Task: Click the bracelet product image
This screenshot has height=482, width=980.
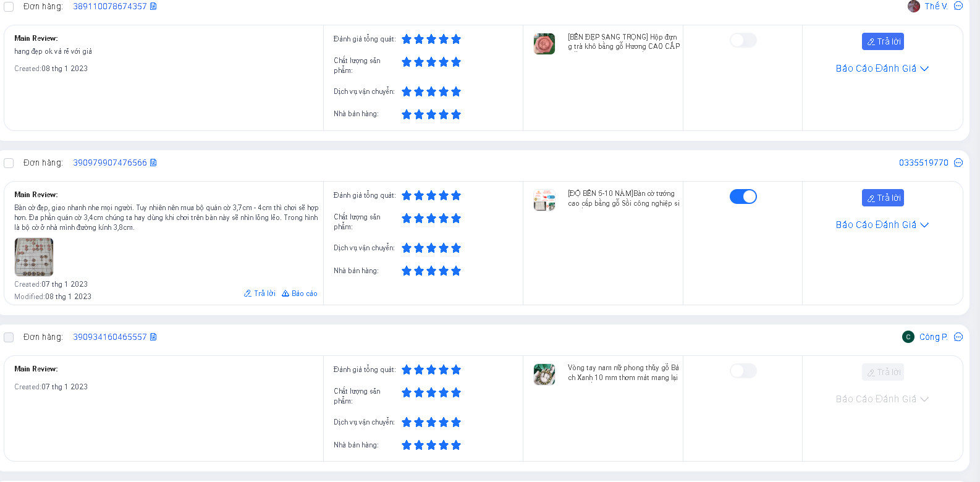Action: point(544,374)
